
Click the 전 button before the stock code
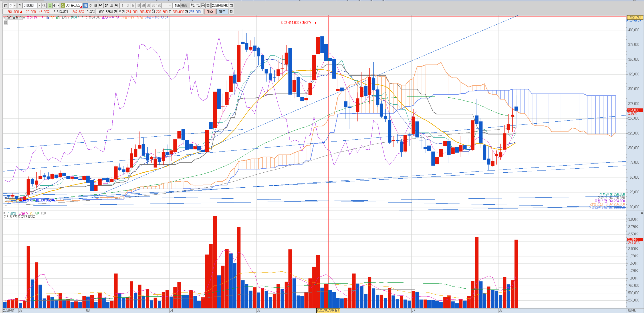tap(20, 5)
